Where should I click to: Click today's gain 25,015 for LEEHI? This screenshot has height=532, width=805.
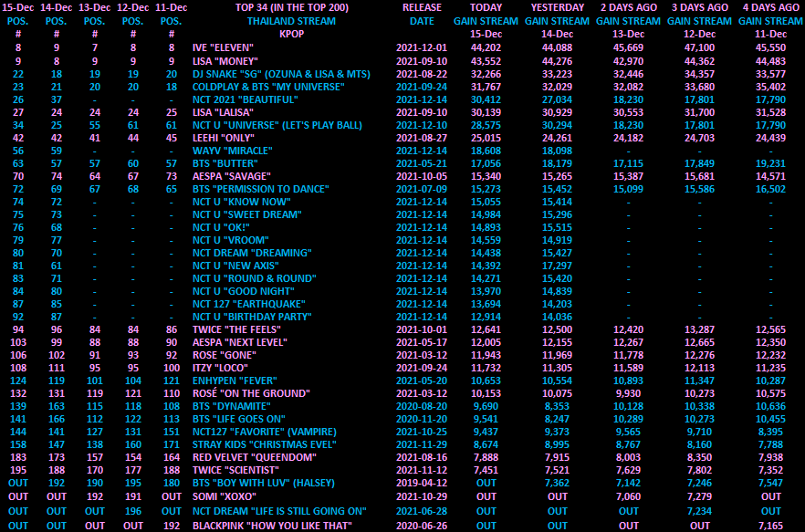pyautogui.click(x=486, y=138)
